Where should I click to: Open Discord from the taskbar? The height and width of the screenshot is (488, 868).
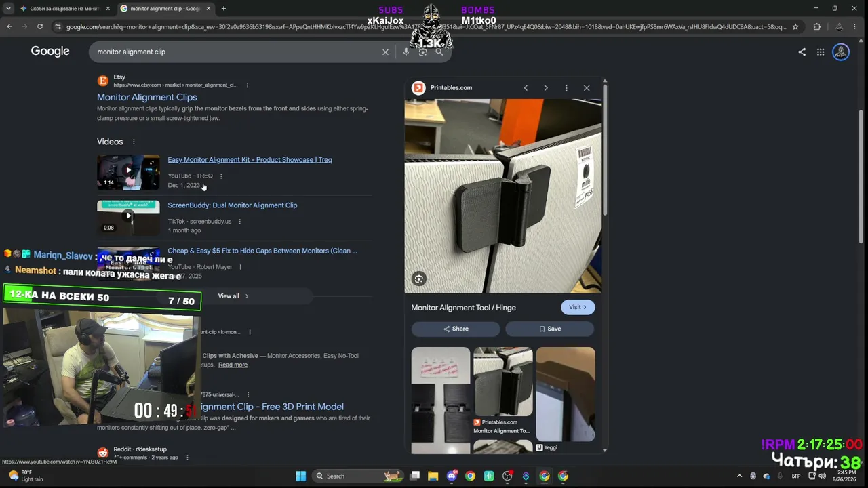tap(452, 476)
